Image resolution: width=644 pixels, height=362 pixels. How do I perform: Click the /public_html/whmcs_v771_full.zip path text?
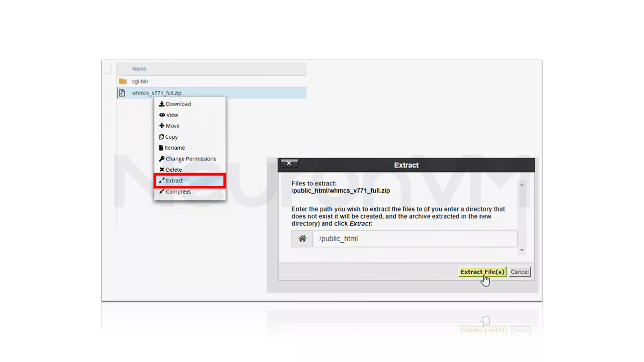(x=340, y=191)
